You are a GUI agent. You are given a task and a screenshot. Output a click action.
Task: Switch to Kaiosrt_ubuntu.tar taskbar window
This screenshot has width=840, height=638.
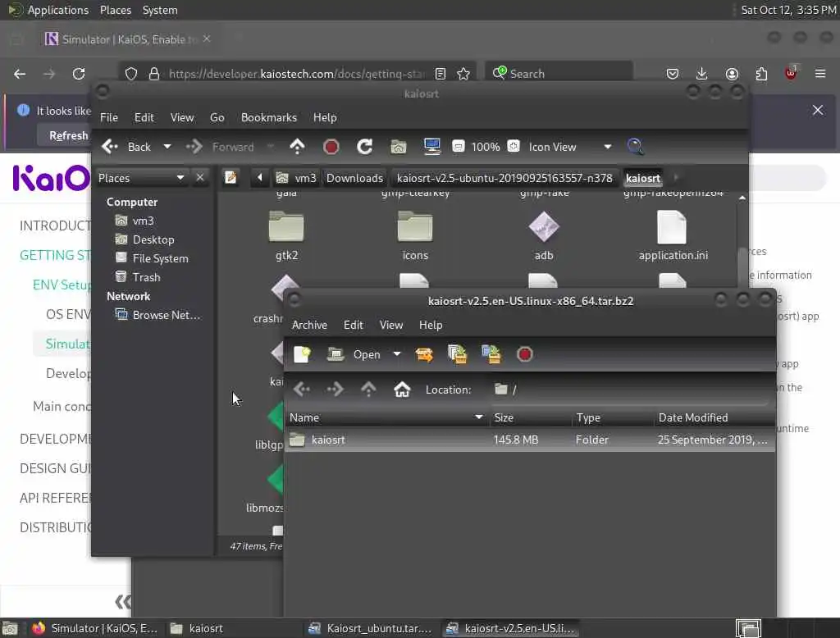click(x=371, y=628)
